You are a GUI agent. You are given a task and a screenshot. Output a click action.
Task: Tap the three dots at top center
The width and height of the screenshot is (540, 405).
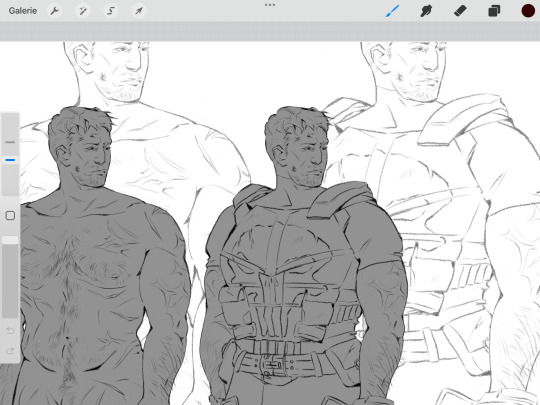[x=270, y=5]
